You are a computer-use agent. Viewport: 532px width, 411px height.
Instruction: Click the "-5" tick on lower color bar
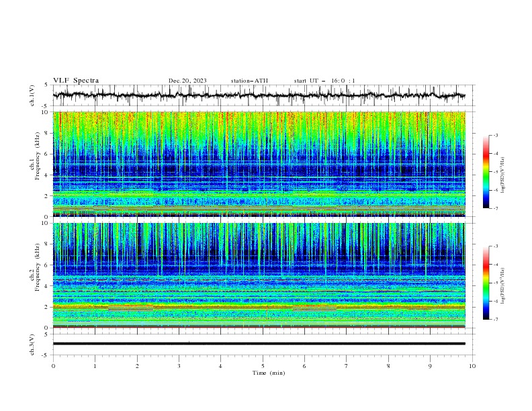tap(495, 283)
